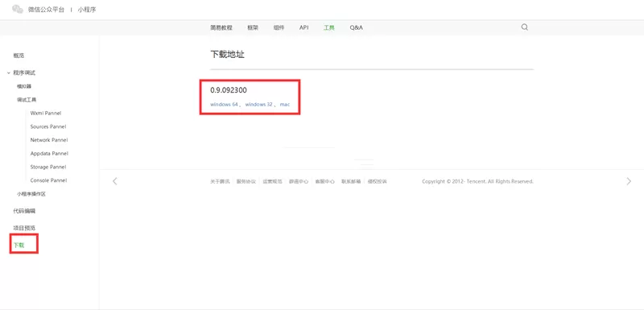The image size is (644, 310).
Task: Click the 小程序 header label
Action: pyautogui.click(x=87, y=9)
